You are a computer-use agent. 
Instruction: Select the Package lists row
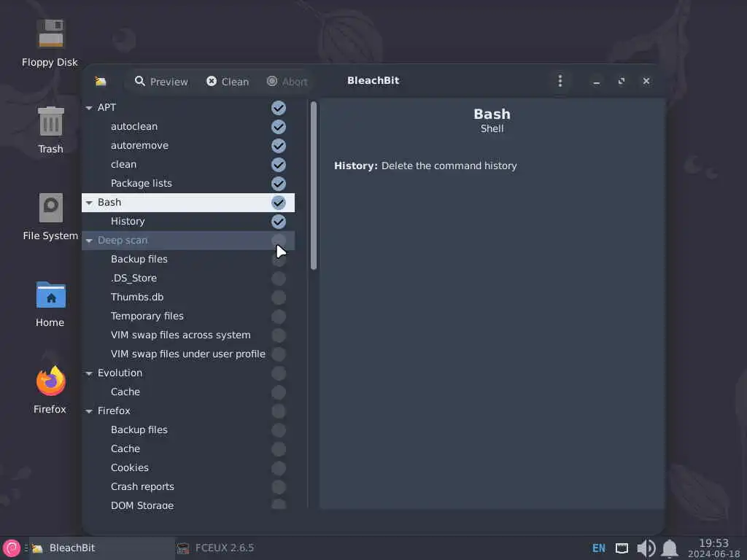[x=188, y=184]
